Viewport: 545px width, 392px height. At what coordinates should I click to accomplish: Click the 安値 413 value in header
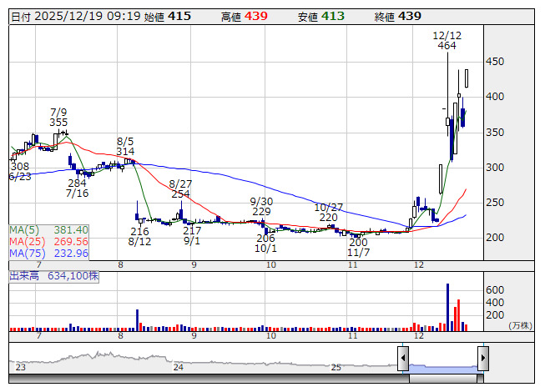pos(321,17)
